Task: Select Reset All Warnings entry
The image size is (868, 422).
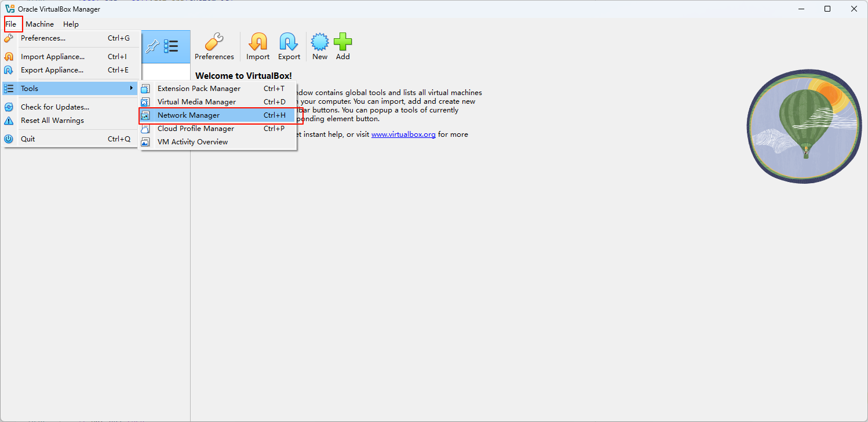Action: pyautogui.click(x=71, y=121)
